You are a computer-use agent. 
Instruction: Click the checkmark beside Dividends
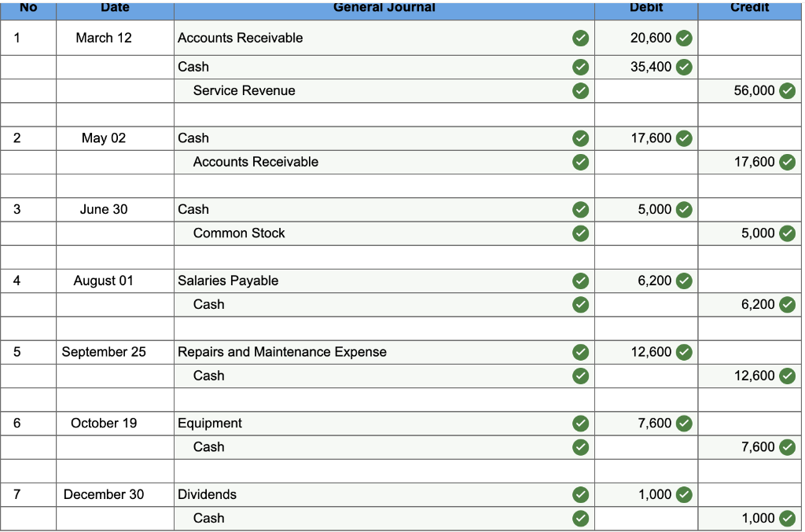[581, 494]
